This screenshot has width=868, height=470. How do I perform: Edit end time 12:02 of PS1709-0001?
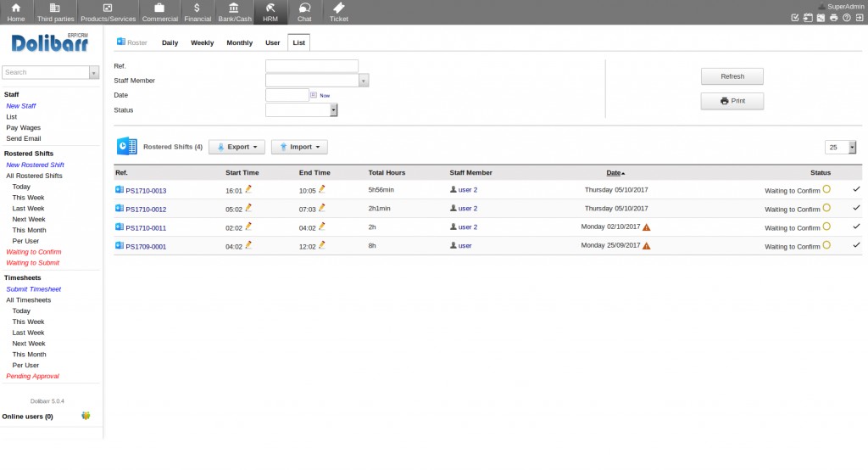click(x=322, y=245)
